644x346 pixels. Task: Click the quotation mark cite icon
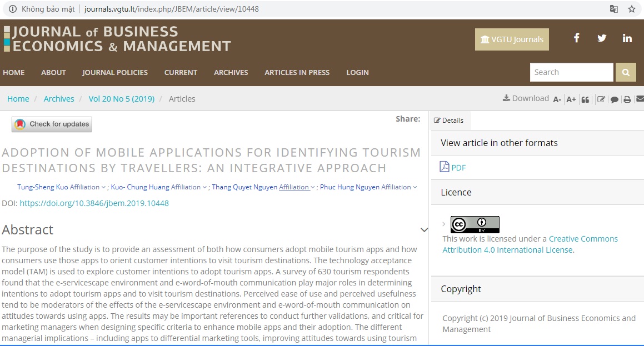click(x=585, y=99)
